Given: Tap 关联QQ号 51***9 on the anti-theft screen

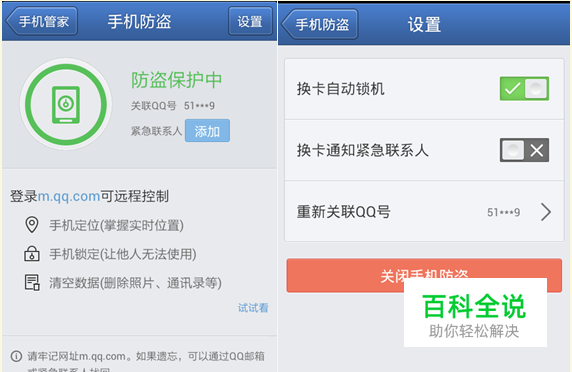Looking at the screenshot, I should 173,106.
